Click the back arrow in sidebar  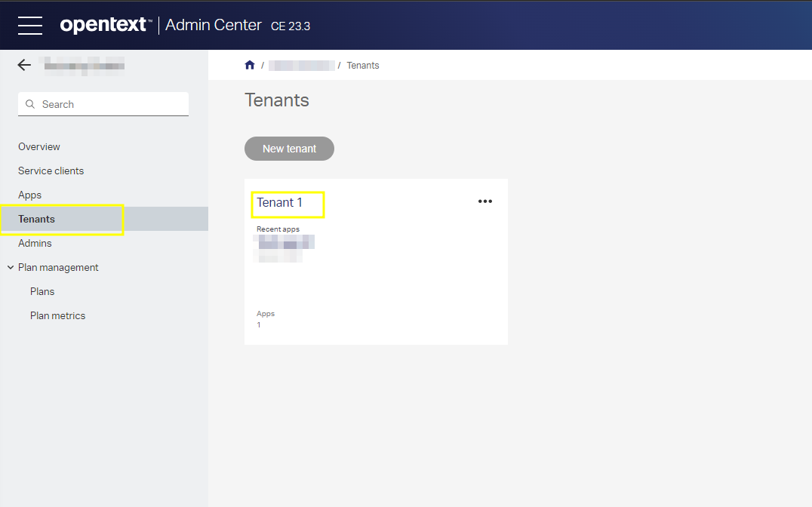(24, 65)
